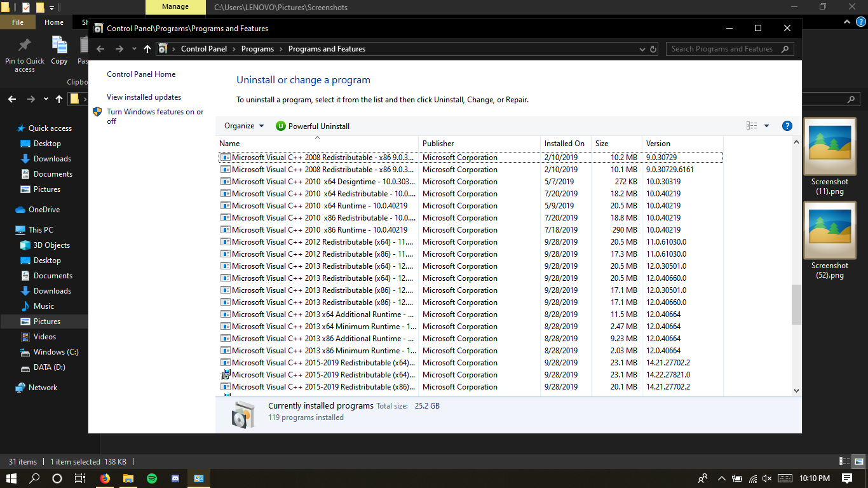Click the search magnifier in Programs and Features
Viewport: 868px width, 488px height.
(x=785, y=49)
